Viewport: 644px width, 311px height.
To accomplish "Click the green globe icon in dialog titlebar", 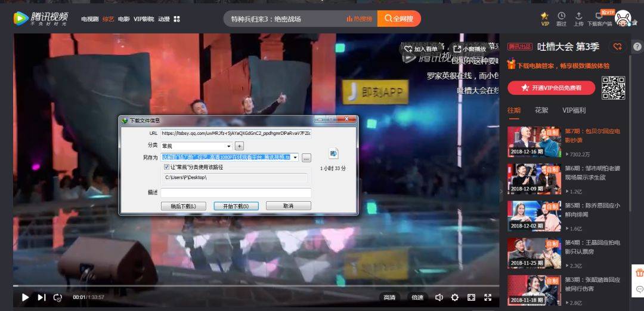I will click(125, 121).
